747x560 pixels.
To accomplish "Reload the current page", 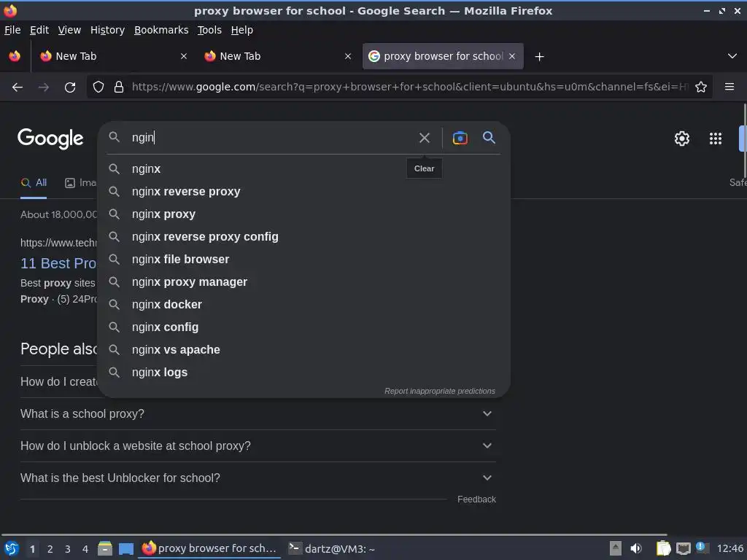I will point(70,87).
